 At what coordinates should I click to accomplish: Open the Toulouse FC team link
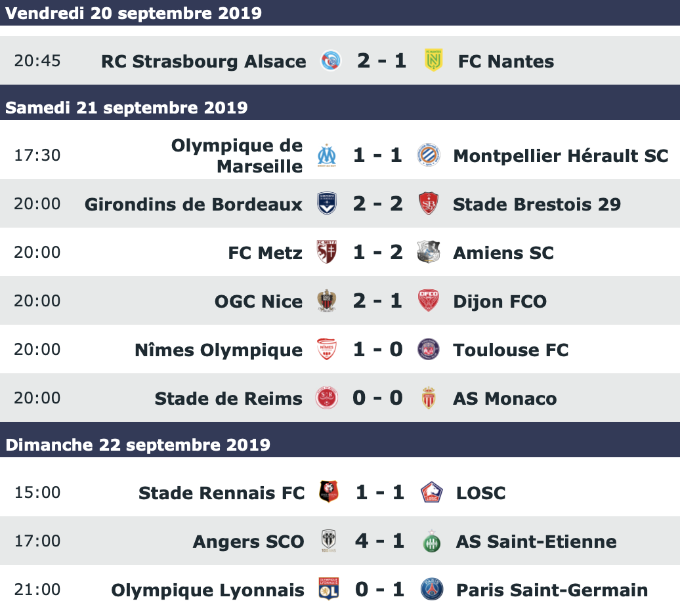(x=510, y=350)
